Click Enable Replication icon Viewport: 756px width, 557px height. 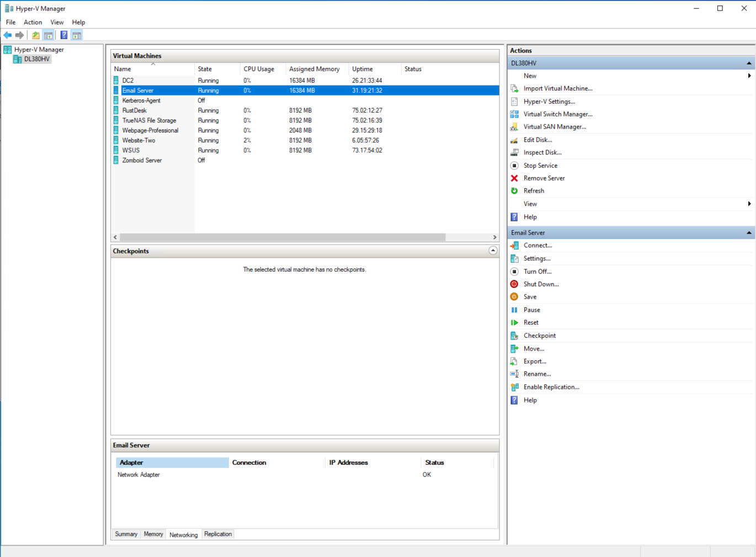coord(514,386)
